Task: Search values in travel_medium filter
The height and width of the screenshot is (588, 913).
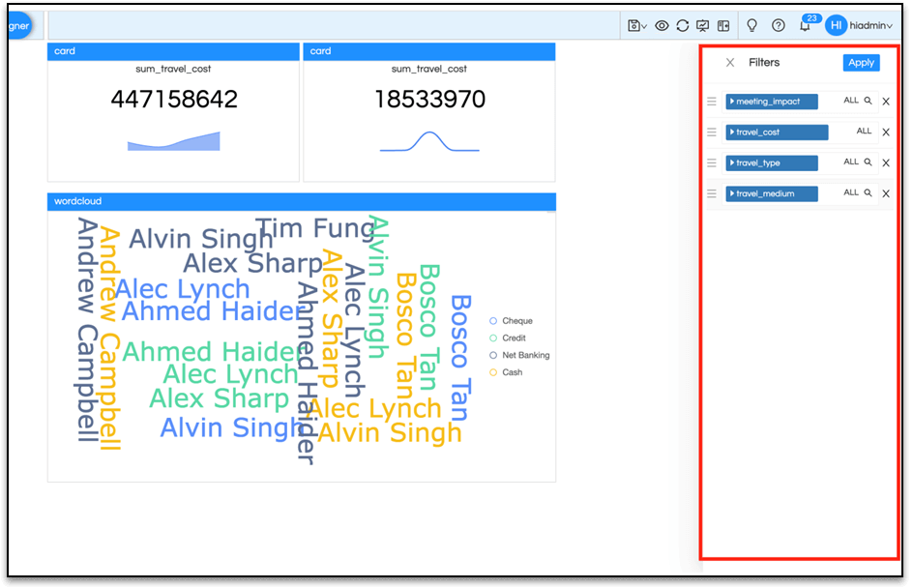Action: pos(868,192)
